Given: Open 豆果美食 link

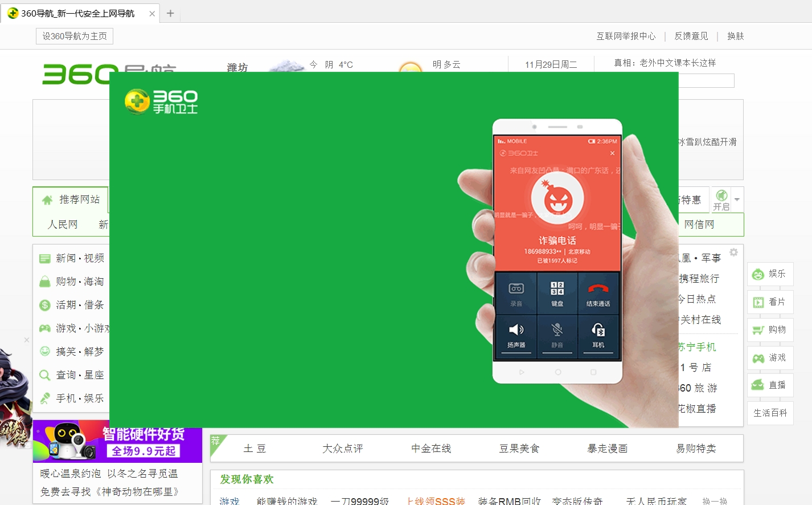Looking at the screenshot, I should point(519,449).
